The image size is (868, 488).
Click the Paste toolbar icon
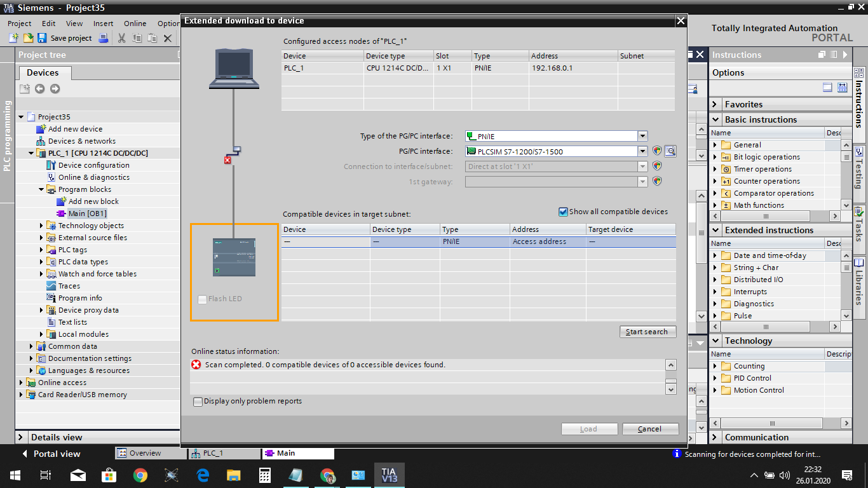point(152,38)
